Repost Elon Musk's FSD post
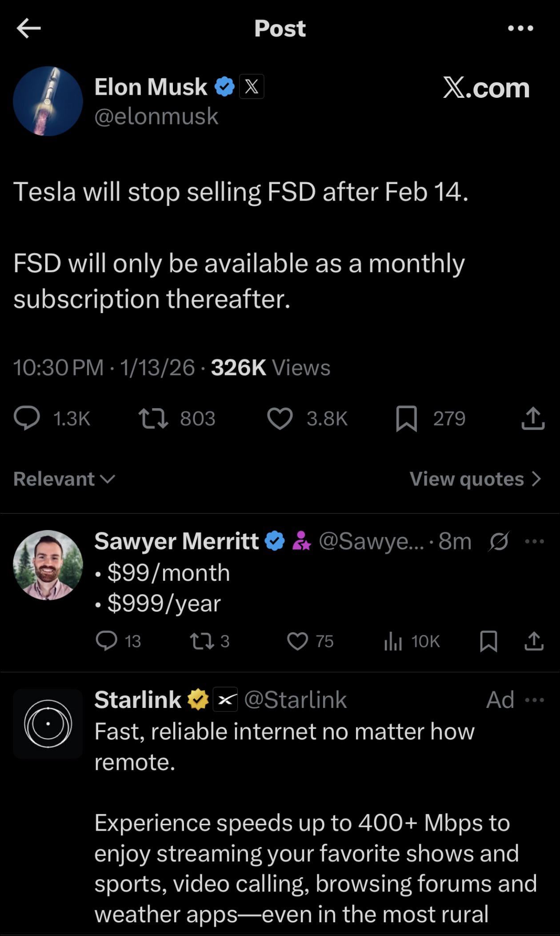This screenshot has width=560, height=936. (153, 418)
